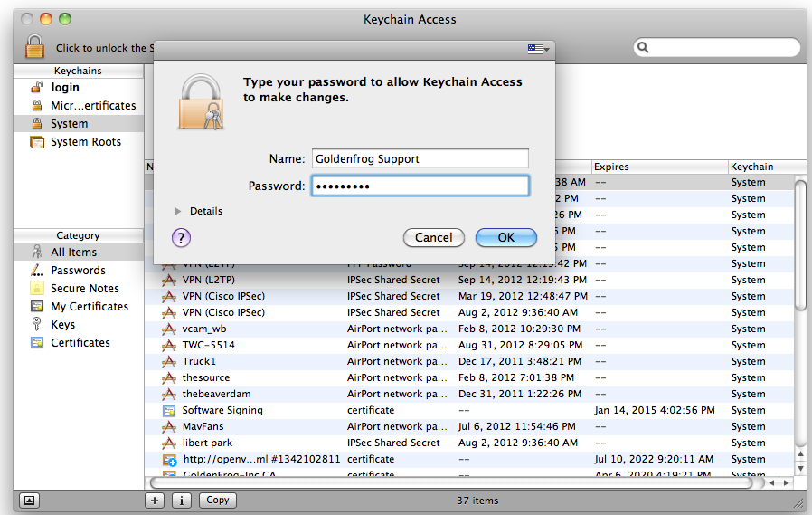Click the search magnifier icon
This screenshot has height=515, width=812.
coord(643,47)
